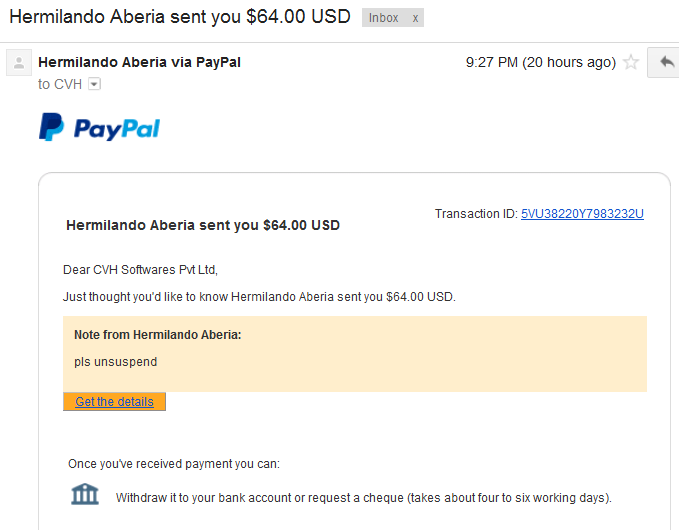Viewport: 679px width, 530px height.
Task: Click the bank building icon
Action: click(x=85, y=494)
